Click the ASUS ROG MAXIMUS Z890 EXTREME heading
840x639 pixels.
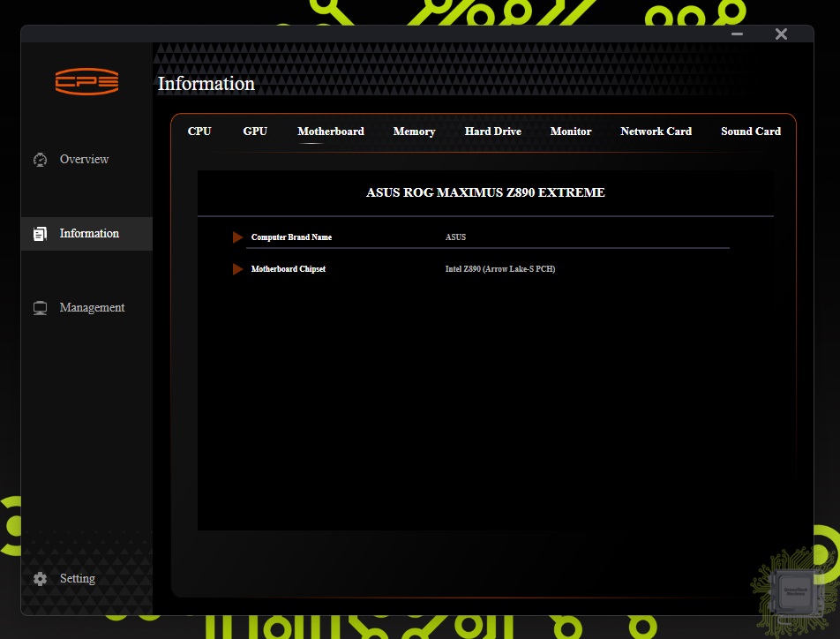coord(485,192)
